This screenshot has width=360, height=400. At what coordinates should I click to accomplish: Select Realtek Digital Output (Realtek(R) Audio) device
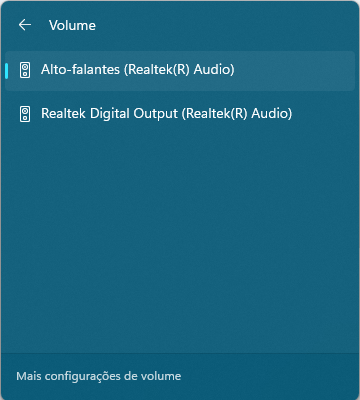180,114
